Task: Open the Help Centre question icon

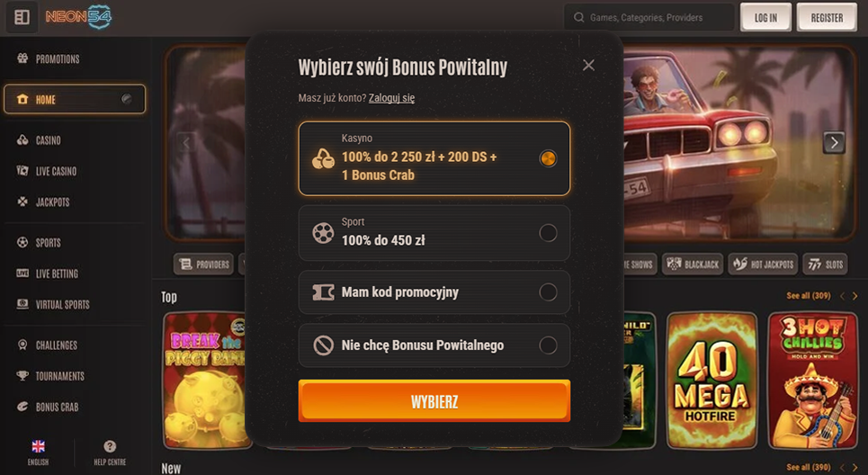Action: 110,445
